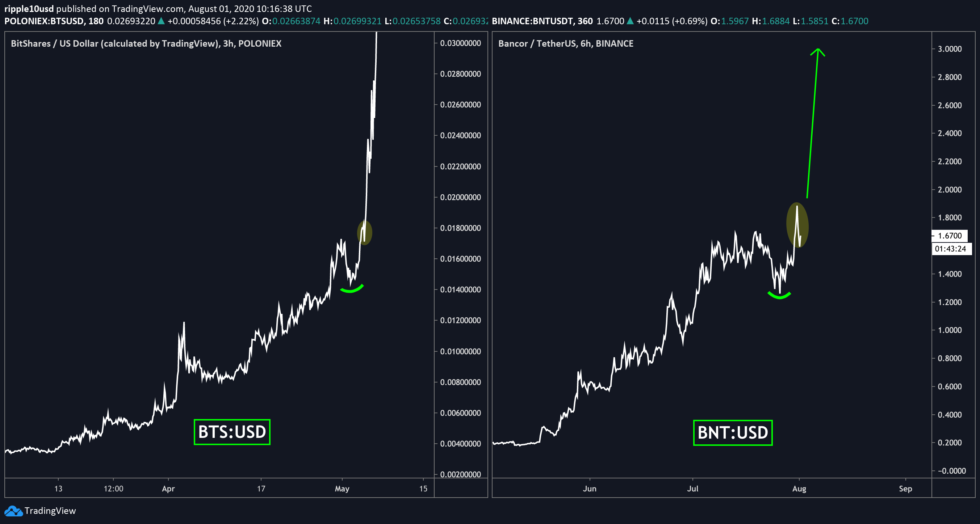Click the L:0.02653758 low value in header
This screenshot has width=980, height=524.
(x=412, y=21)
